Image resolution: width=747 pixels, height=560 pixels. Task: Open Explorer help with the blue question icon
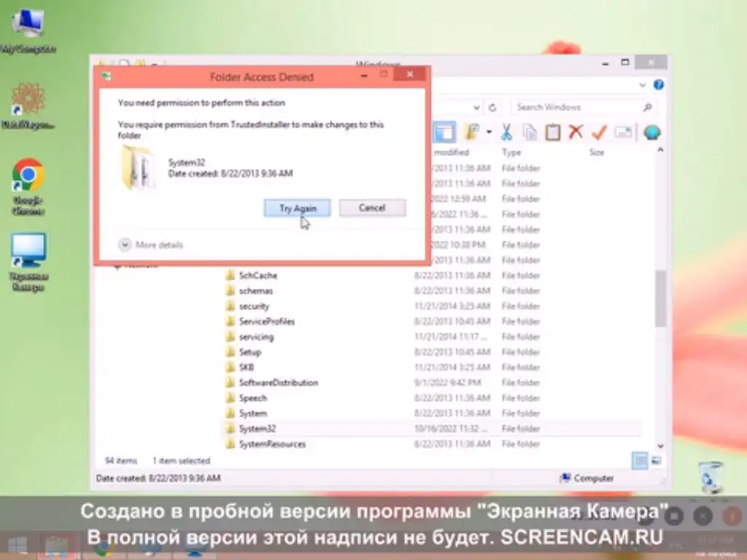[659, 85]
